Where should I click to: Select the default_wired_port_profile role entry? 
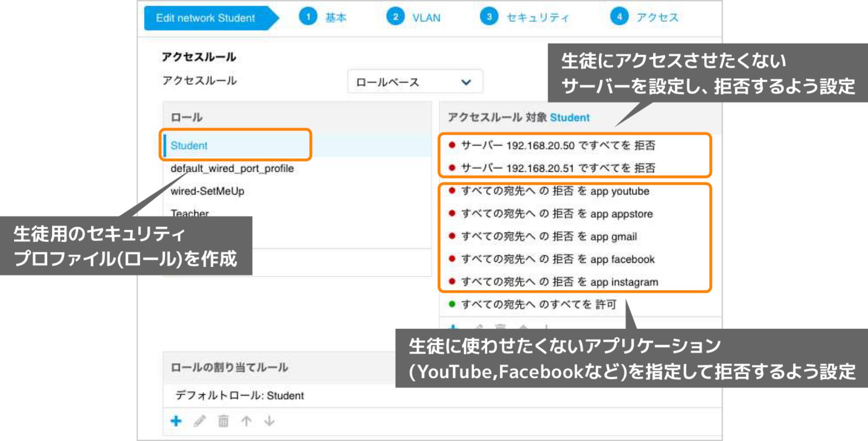pyautogui.click(x=233, y=168)
